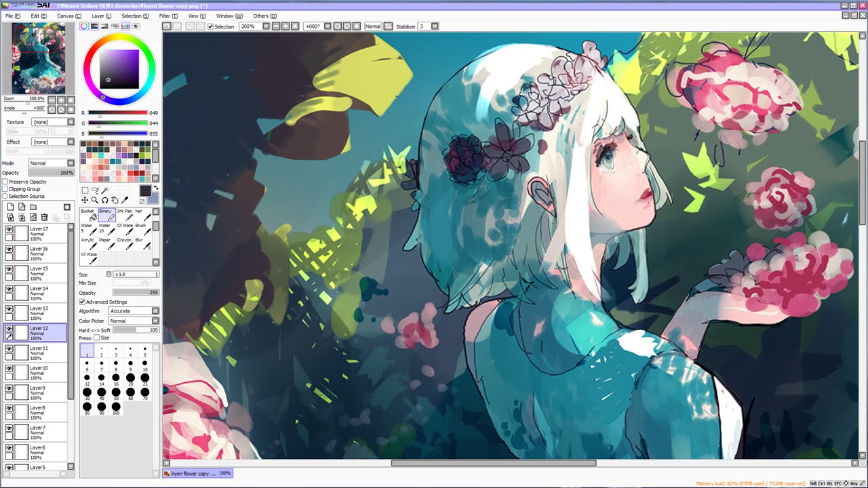The image size is (868, 488).
Task: Select the Water 9 brush
Action: tap(88, 229)
